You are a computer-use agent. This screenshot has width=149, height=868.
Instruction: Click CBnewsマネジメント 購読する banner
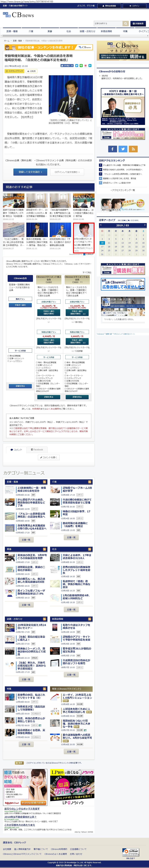[123, 51]
